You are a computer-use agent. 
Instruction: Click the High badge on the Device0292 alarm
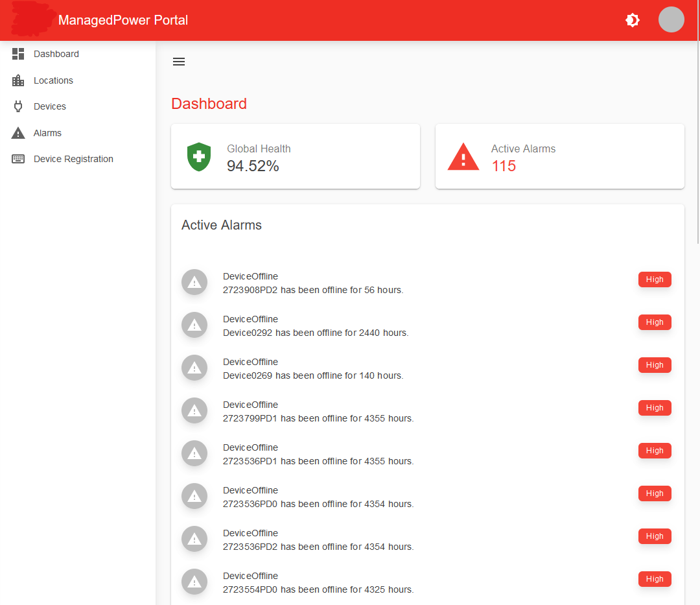655,322
